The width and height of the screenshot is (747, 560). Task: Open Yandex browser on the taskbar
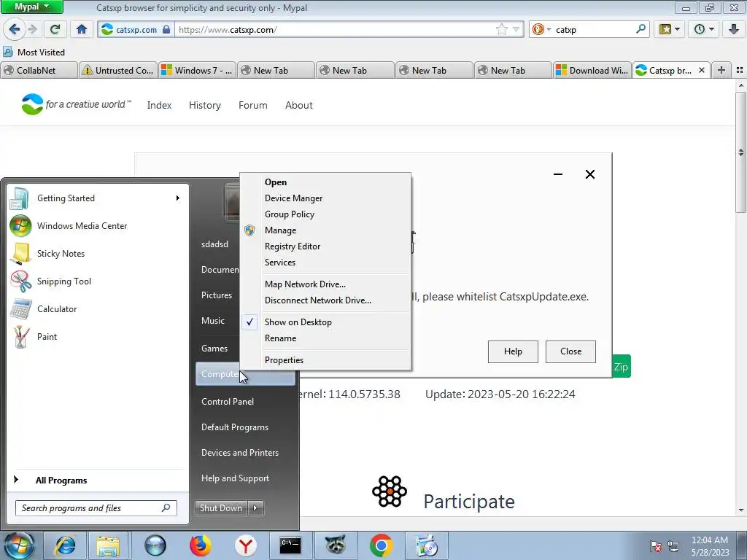click(245, 545)
